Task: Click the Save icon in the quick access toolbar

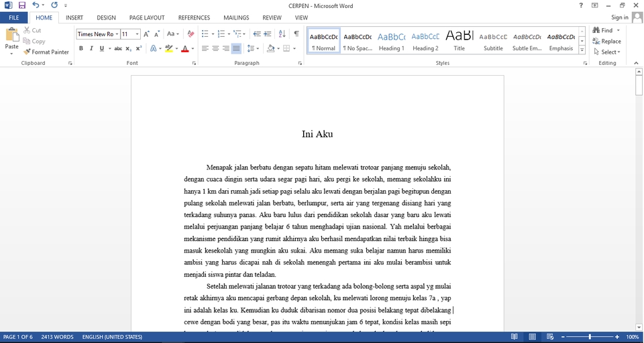Action: (x=22, y=5)
